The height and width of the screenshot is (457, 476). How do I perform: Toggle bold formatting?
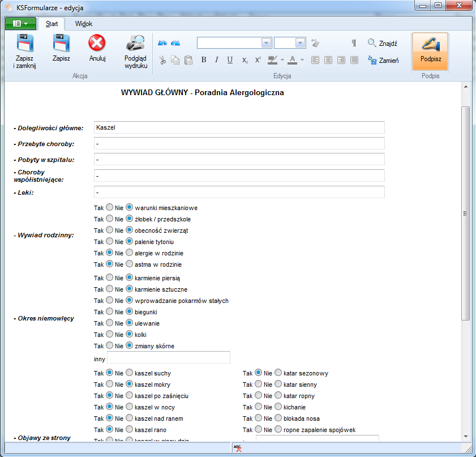click(x=204, y=60)
